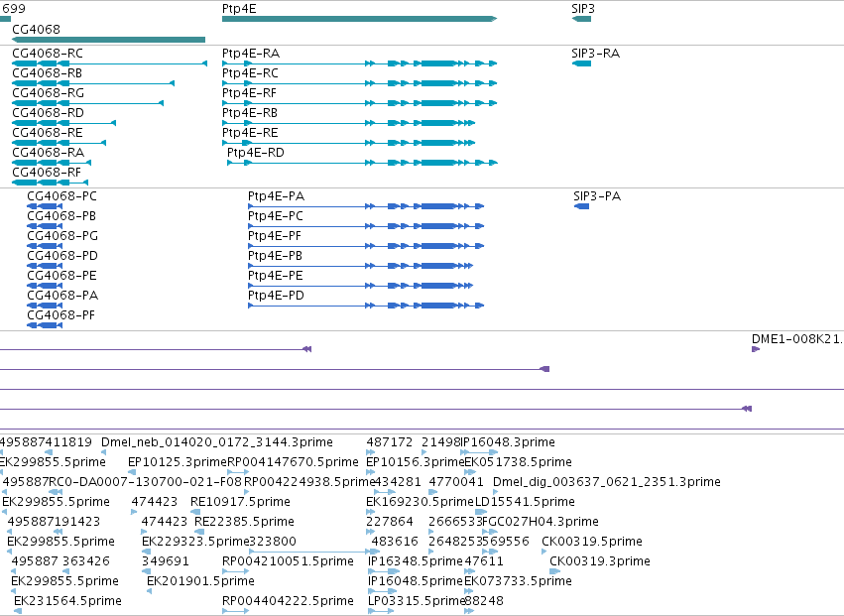Open protein CG4068-PB
Screen dimensions: 844x616
tap(61, 216)
